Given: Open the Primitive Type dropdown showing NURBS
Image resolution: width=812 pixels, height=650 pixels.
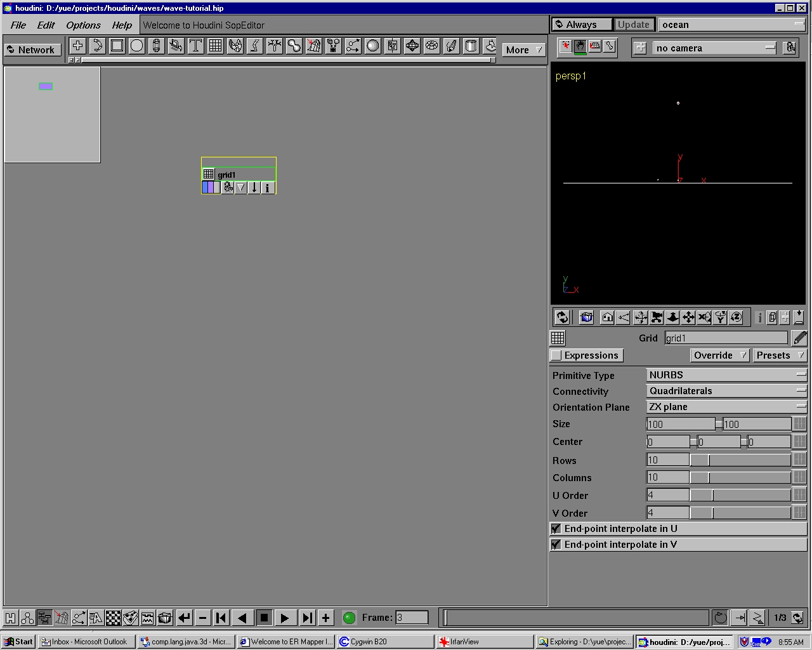Looking at the screenshot, I should click(726, 375).
